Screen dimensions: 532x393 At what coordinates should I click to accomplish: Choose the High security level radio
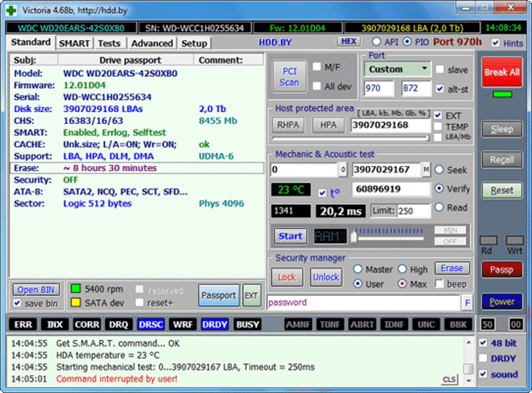click(402, 269)
